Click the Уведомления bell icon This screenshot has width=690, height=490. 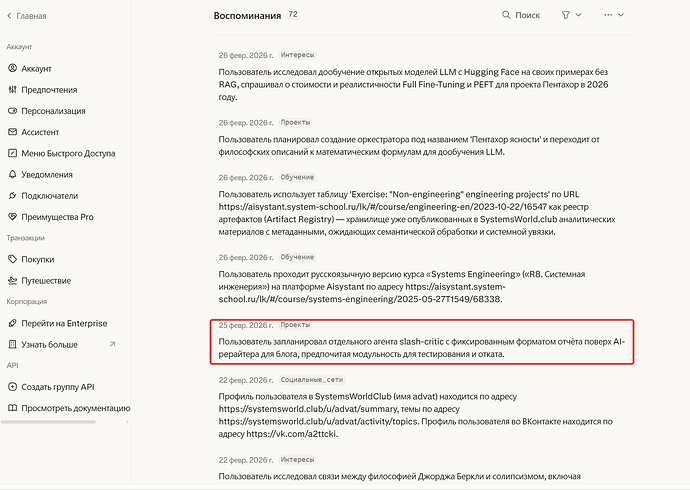(12, 175)
